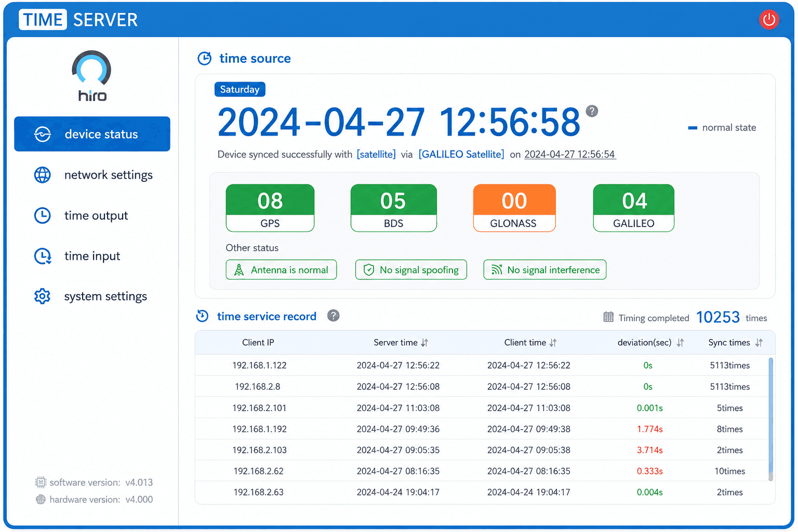This screenshot has width=798, height=532.
Task: Open the time output menu item
Action: pyautogui.click(x=92, y=215)
